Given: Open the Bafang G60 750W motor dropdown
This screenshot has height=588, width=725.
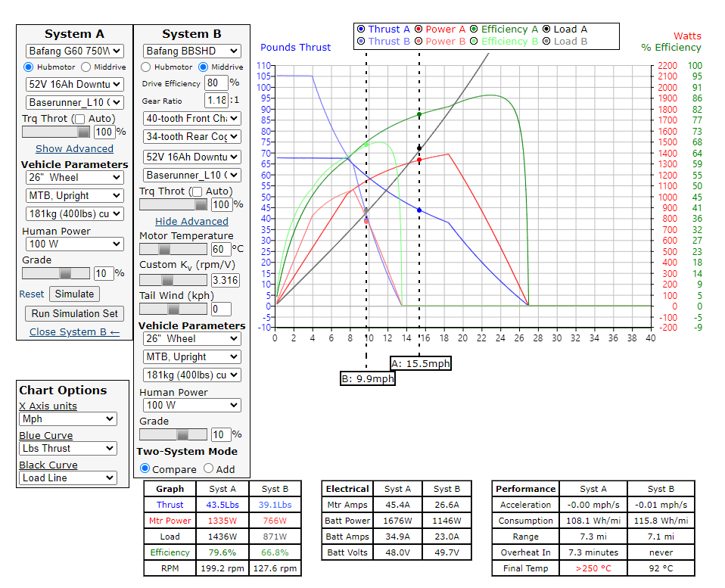Looking at the screenshot, I should 74,51.
